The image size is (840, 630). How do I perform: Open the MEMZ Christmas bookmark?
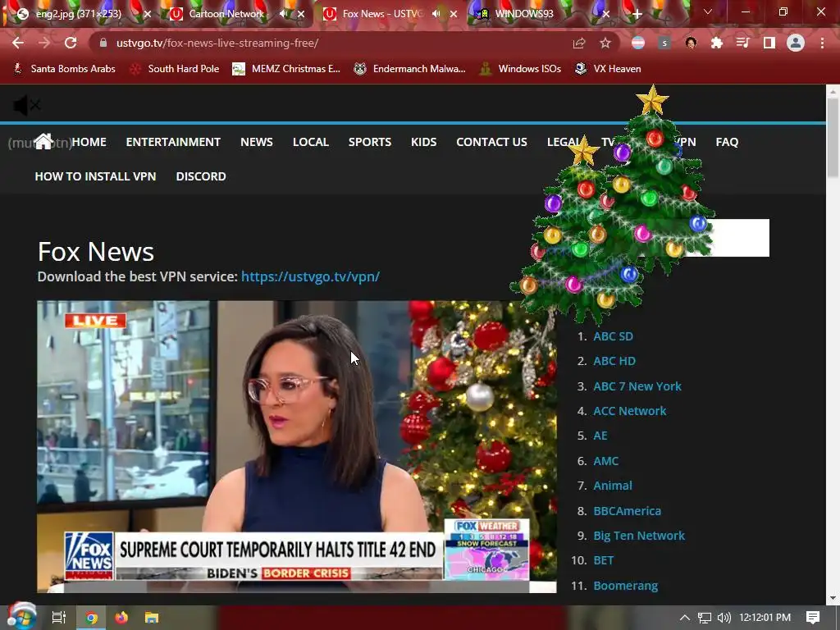286,69
